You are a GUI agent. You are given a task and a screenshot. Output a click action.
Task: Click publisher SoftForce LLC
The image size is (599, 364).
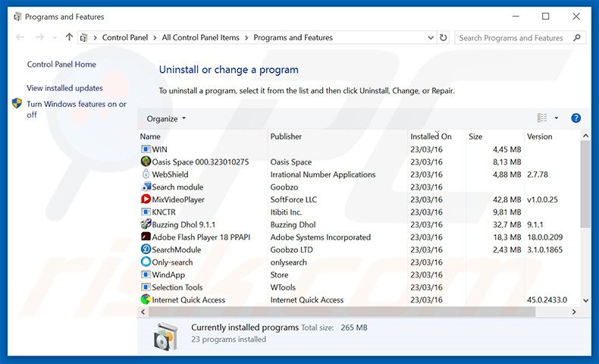tap(293, 199)
